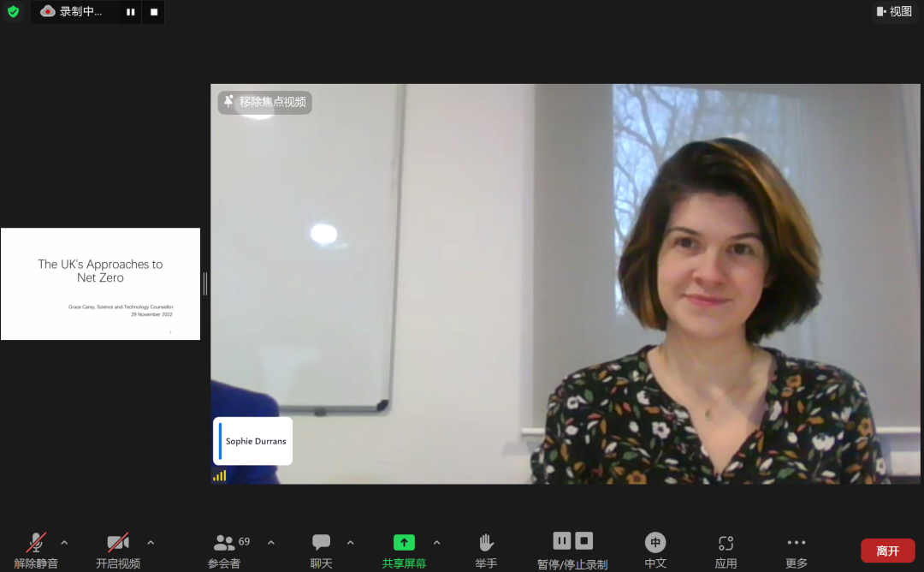The width and height of the screenshot is (924, 572).
Task: Click pause/stop recording in the bottom toolbar
Action: click(572, 549)
